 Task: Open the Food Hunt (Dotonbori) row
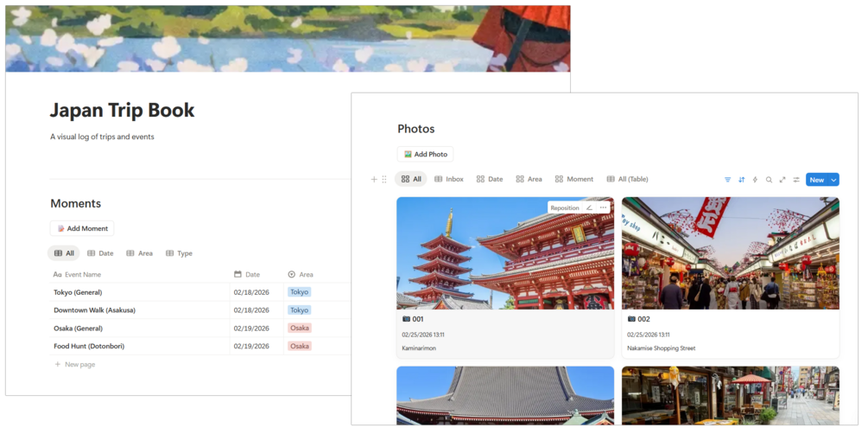click(x=89, y=346)
